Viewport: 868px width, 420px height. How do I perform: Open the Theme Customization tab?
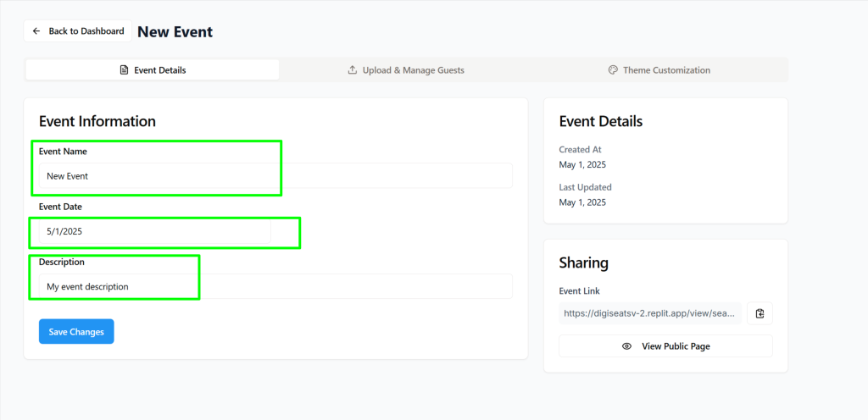pyautogui.click(x=659, y=70)
